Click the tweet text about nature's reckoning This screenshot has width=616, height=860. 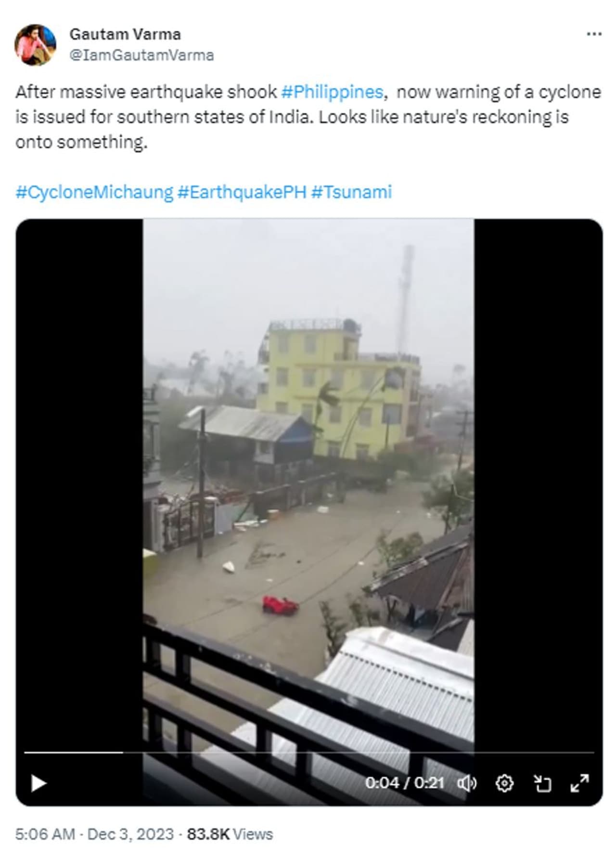(308, 117)
